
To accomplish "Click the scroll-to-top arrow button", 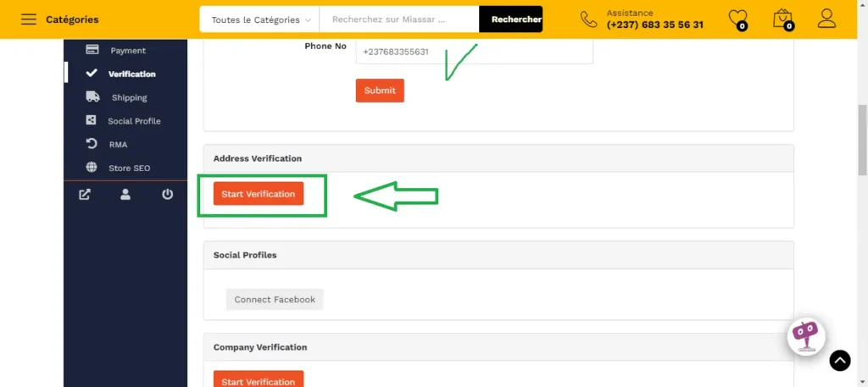I will (839, 361).
